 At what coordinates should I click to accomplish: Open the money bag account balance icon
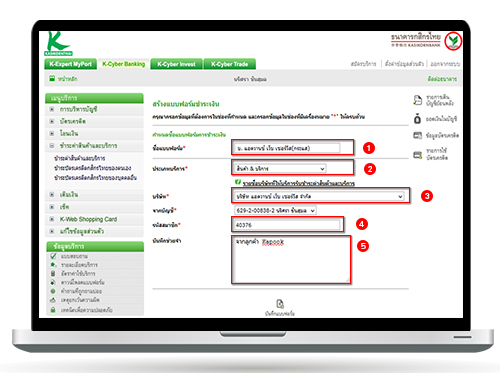click(417, 119)
